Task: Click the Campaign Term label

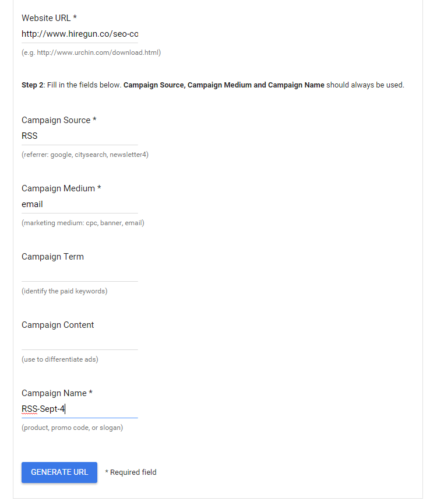Action: click(52, 257)
